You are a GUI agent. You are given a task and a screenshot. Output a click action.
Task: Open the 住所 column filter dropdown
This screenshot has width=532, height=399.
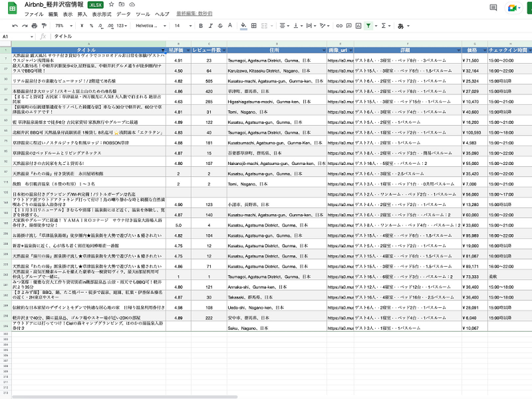324,51
